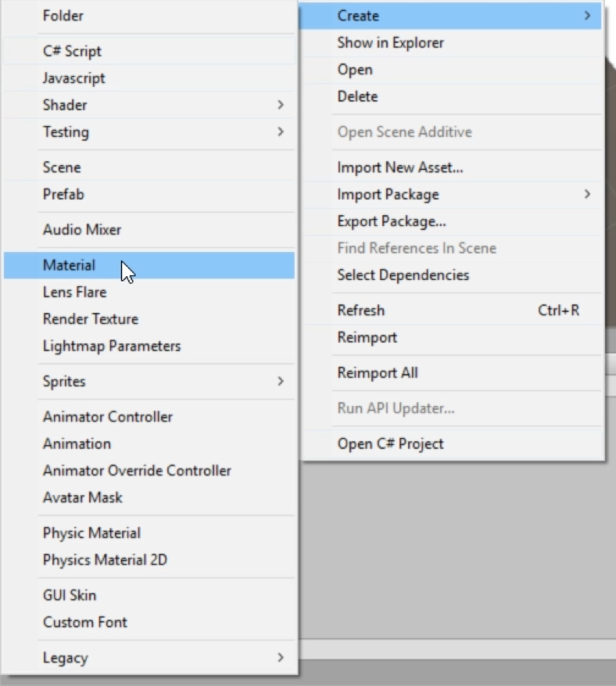616x686 pixels.
Task: Create a new Folder
Action: (149, 16)
